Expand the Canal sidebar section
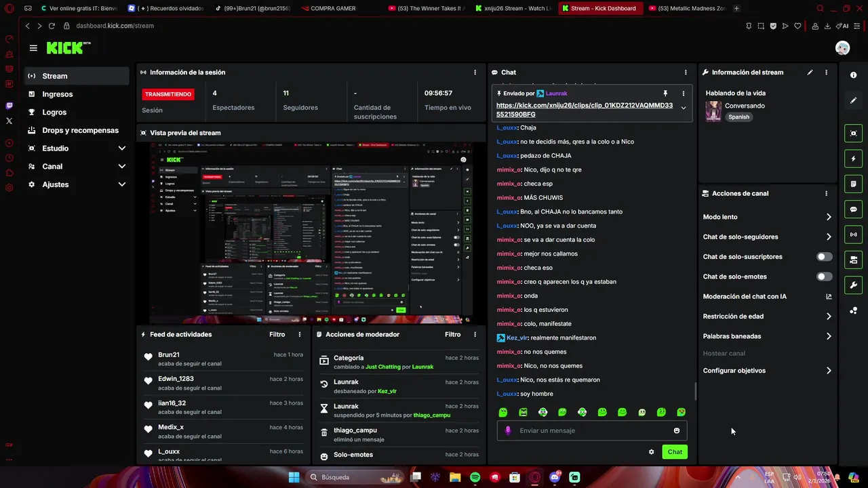 [x=121, y=166]
